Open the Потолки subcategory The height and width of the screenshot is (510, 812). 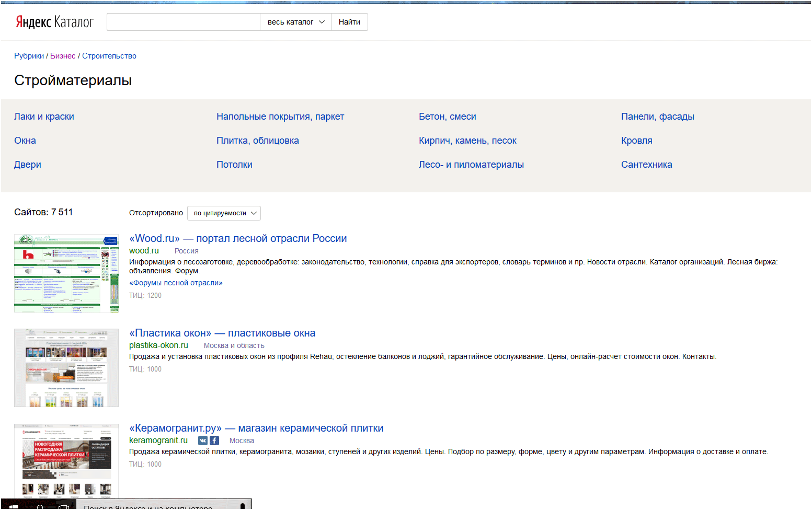pos(234,165)
